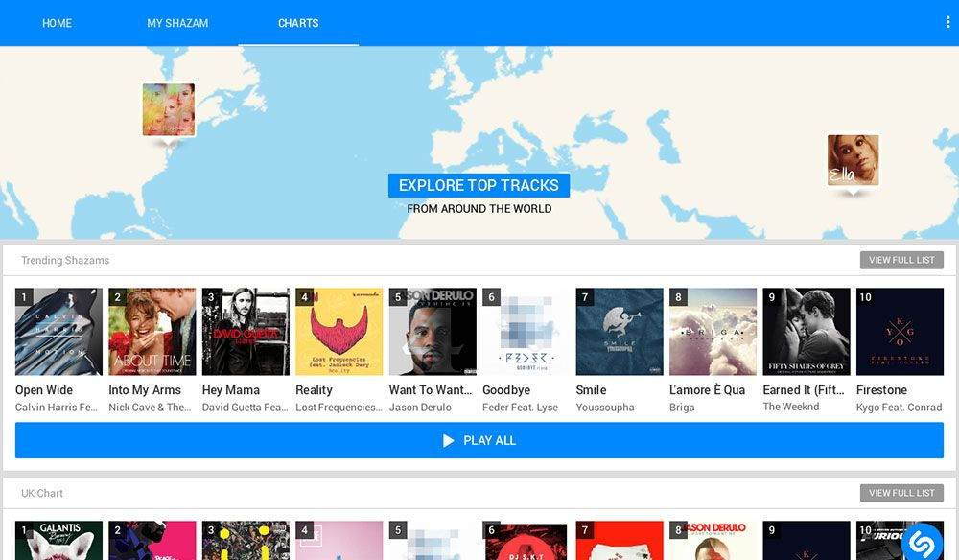959x560 pixels.
Task: View full list of UK Chart
Action: [x=901, y=493]
